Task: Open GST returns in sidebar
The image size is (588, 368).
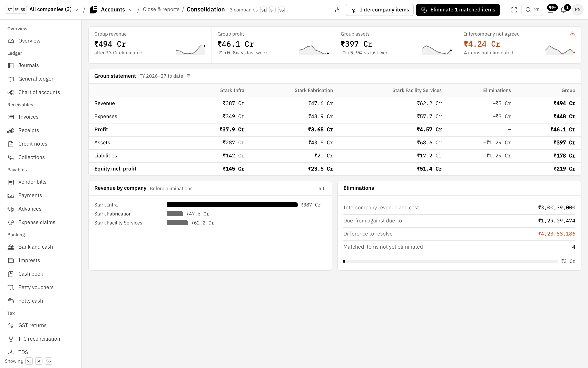Action: (41, 325)
